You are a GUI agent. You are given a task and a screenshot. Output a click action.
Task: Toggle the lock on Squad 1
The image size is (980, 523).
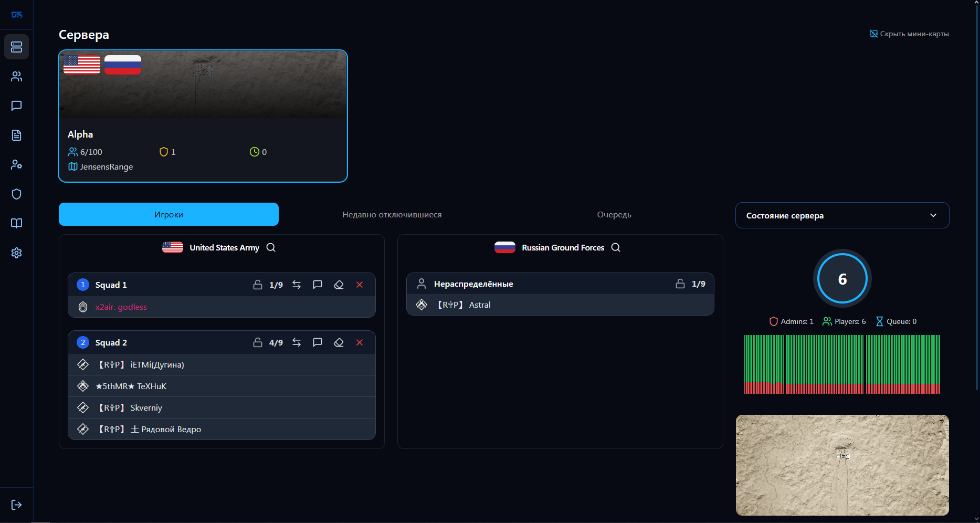(x=258, y=285)
